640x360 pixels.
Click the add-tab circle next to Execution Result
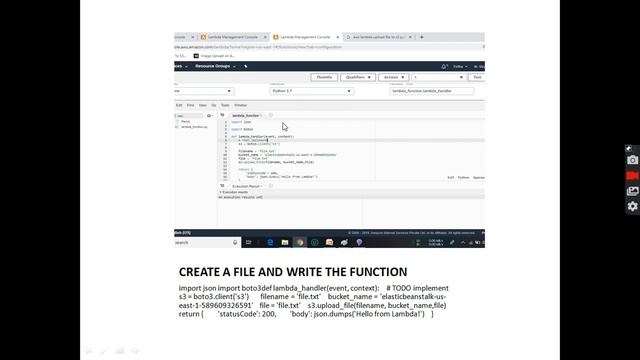tap(271, 186)
